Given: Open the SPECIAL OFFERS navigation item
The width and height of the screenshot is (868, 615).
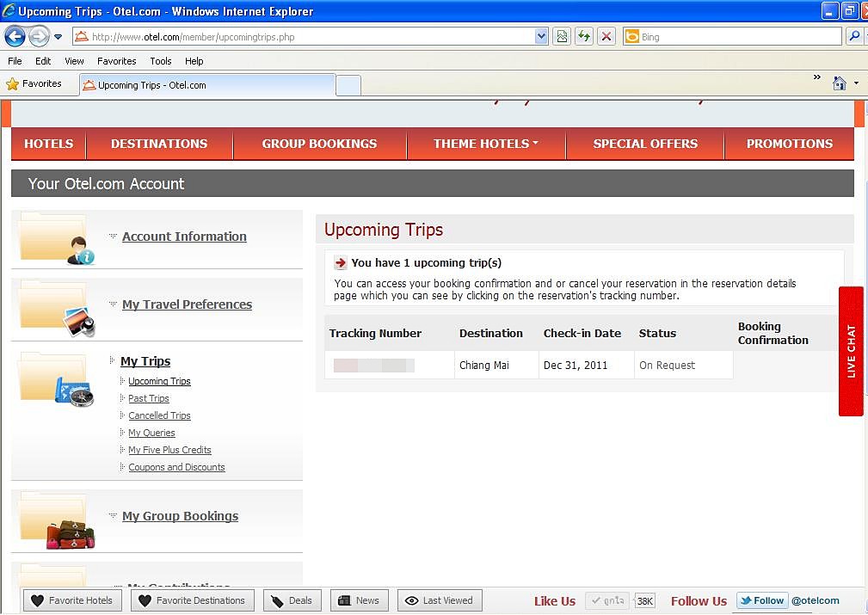Looking at the screenshot, I should click(645, 144).
